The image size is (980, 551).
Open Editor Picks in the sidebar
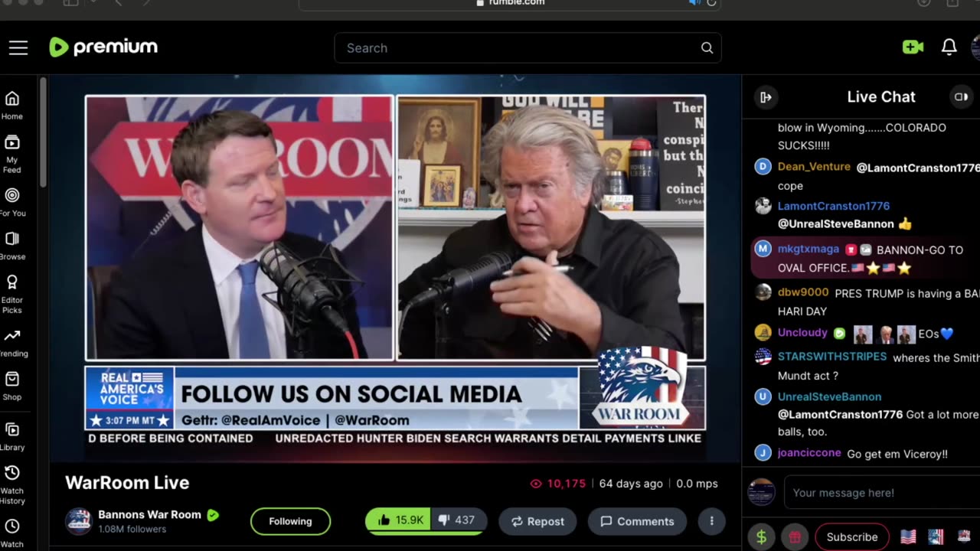(x=12, y=295)
